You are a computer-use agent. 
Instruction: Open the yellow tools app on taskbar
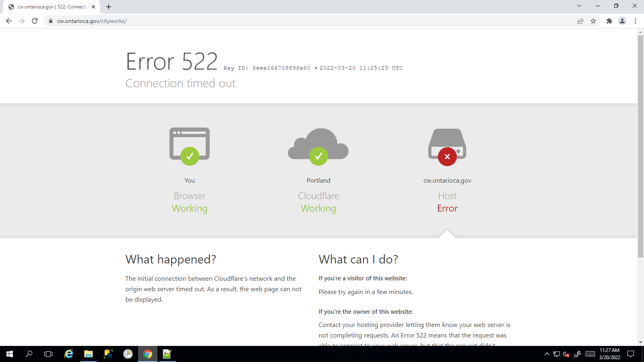pos(108,354)
